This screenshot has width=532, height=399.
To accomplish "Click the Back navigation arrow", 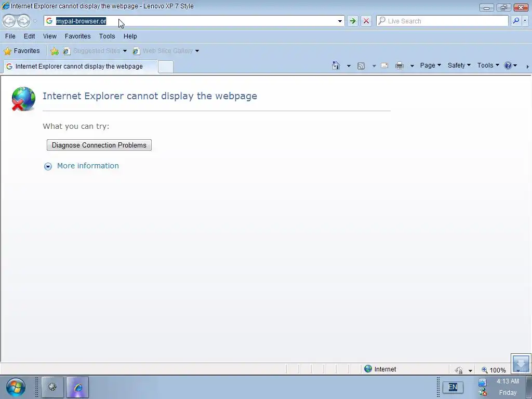I will point(9,21).
